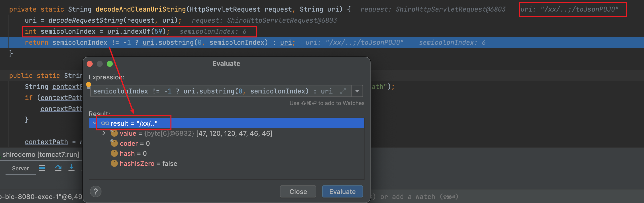Click the "if (contextPath" code line
The height and width of the screenshot is (203, 644).
tap(54, 98)
